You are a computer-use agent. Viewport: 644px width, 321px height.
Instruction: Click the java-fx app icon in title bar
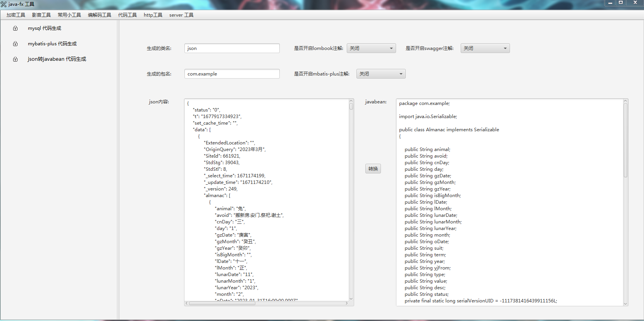click(4, 4)
